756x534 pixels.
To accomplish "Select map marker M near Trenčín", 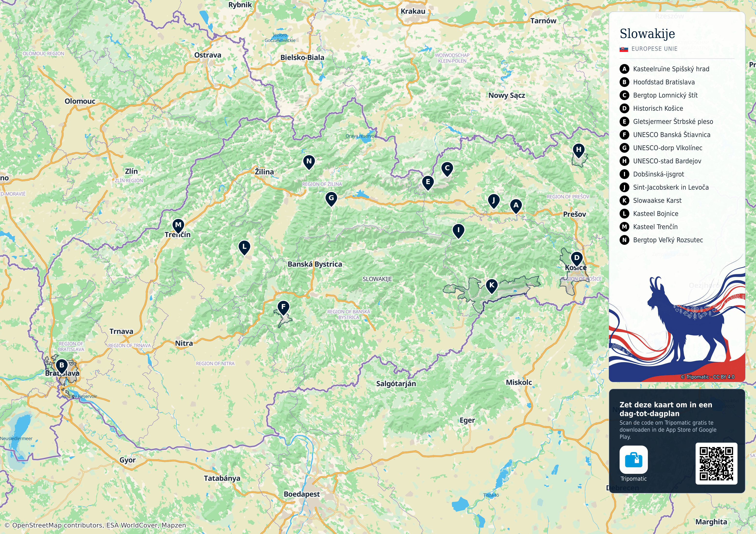I will tap(178, 226).
